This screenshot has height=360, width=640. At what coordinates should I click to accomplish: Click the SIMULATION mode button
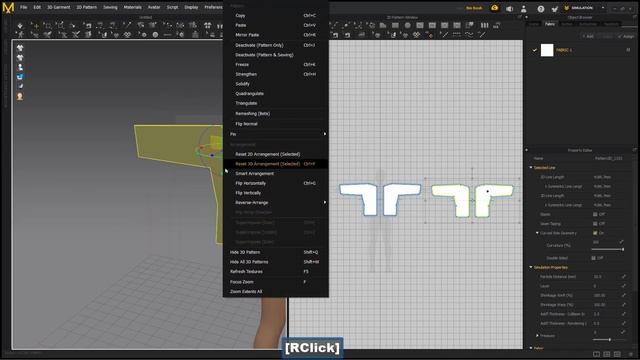[579, 8]
